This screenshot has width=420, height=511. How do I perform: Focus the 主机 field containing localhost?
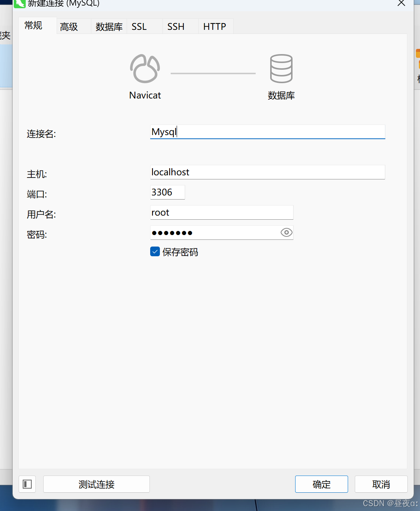(x=268, y=172)
